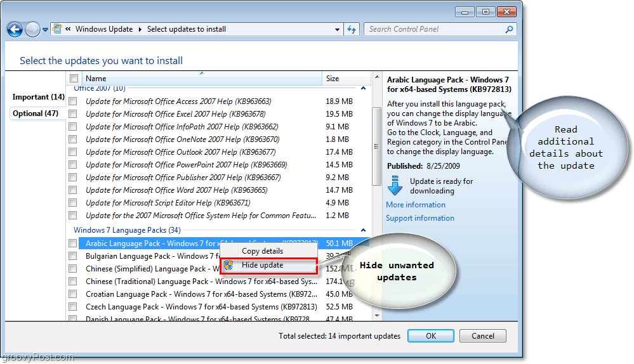
Task: Collapse the Office 2007 group chevron
Action: [x=363, y=88]
